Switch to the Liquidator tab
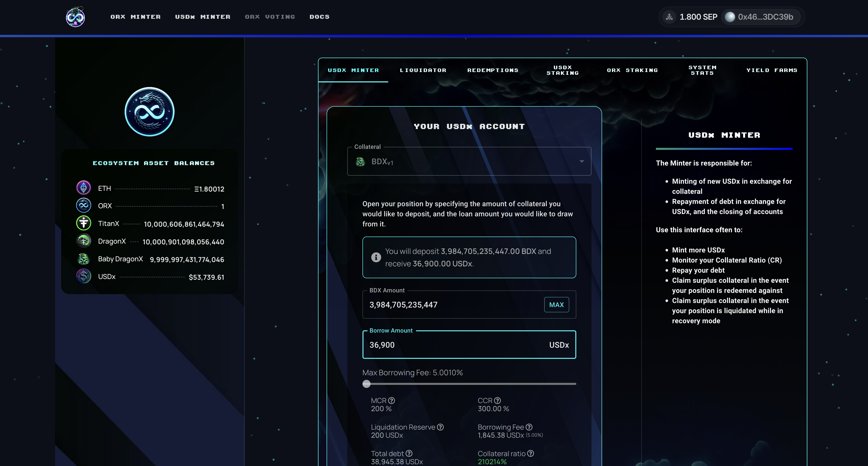 [x=423, y=70]
